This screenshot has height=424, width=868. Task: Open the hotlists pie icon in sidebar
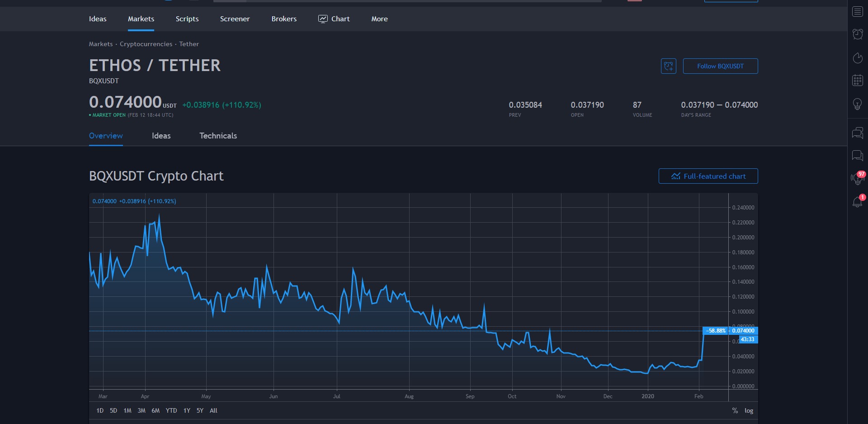858,57
